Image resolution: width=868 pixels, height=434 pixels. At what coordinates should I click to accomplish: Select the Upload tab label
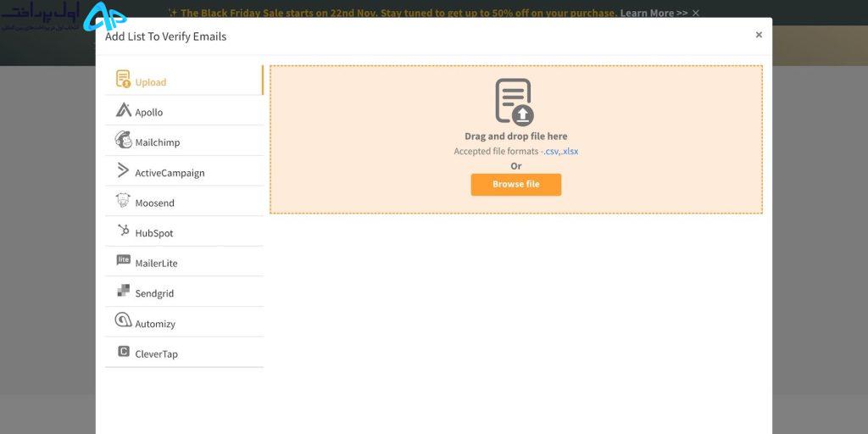click(151, 82)
